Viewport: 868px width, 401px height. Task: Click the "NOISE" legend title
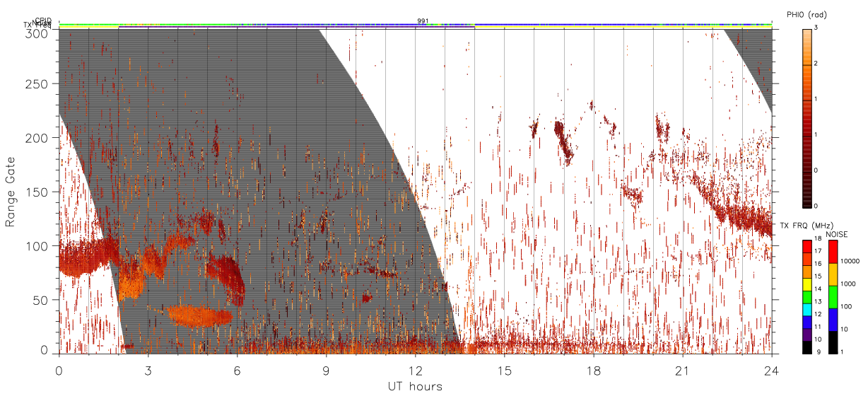(x=837, y=234)
